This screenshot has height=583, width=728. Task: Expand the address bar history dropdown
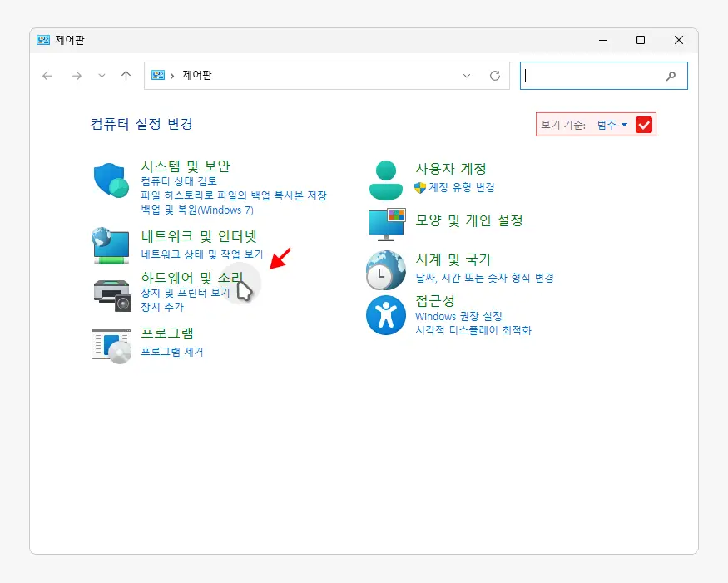[467, 76]
